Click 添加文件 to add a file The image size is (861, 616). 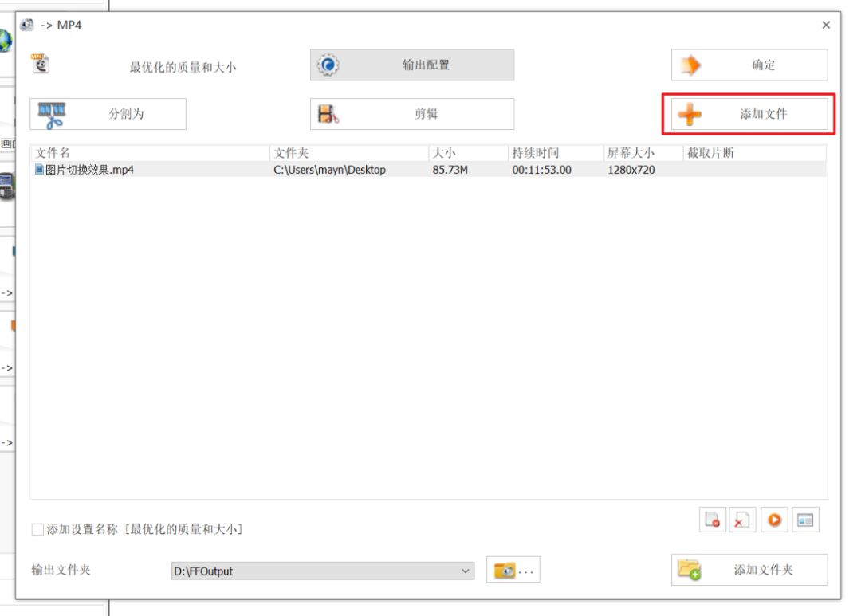pyautogui.click(x=749, y=114)
